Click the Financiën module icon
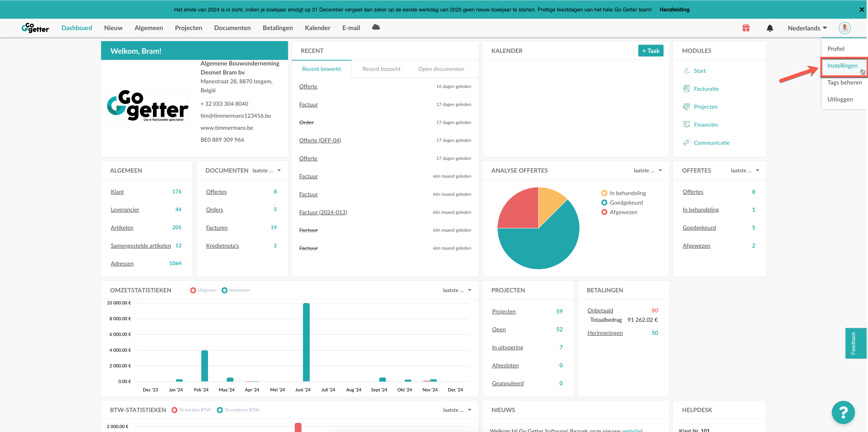Viewport: 868px width, 432px height. tap(686, 125)
